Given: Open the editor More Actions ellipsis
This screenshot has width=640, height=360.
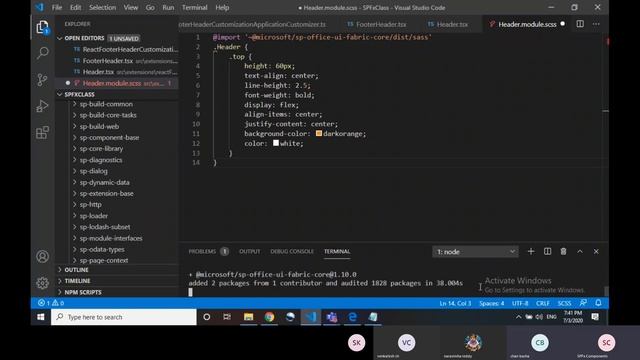Looking at the screenshot, I should [x=596, y=24].
